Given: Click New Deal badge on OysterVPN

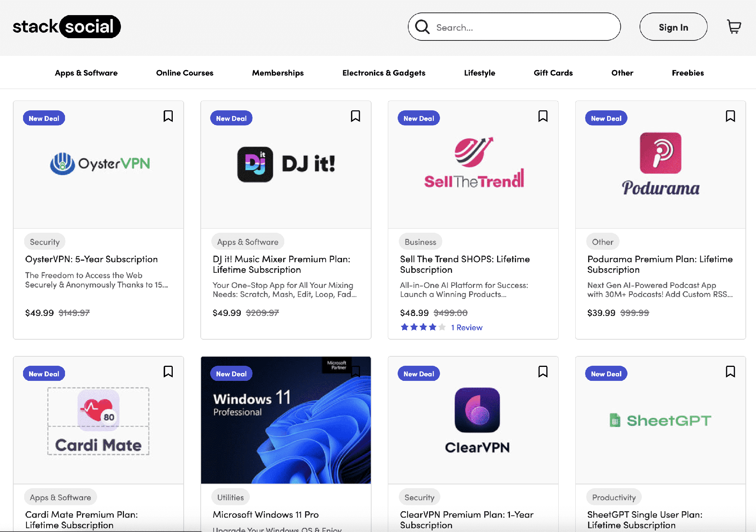Looking at the screenshot, I should click(x=44, y=118).
